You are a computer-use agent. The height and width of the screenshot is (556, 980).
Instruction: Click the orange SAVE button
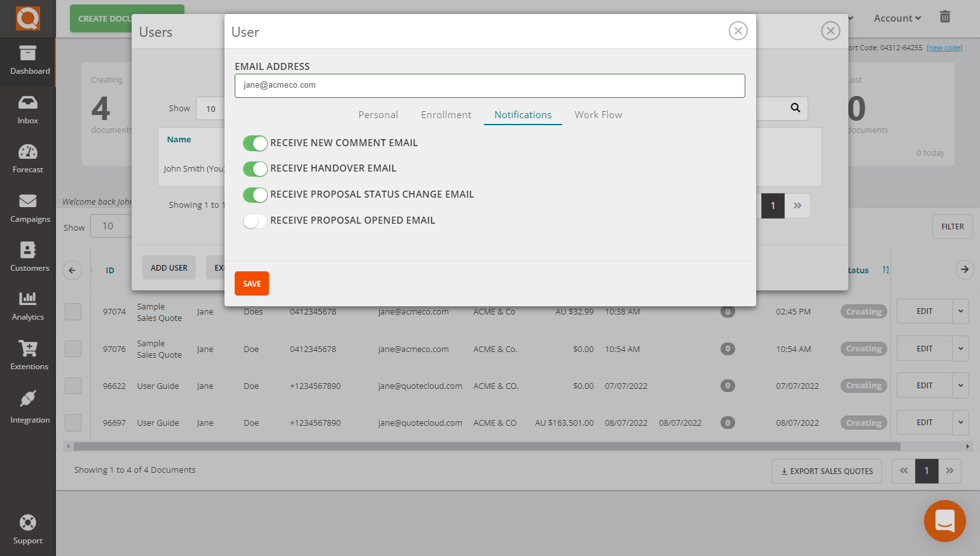(252, 283)
